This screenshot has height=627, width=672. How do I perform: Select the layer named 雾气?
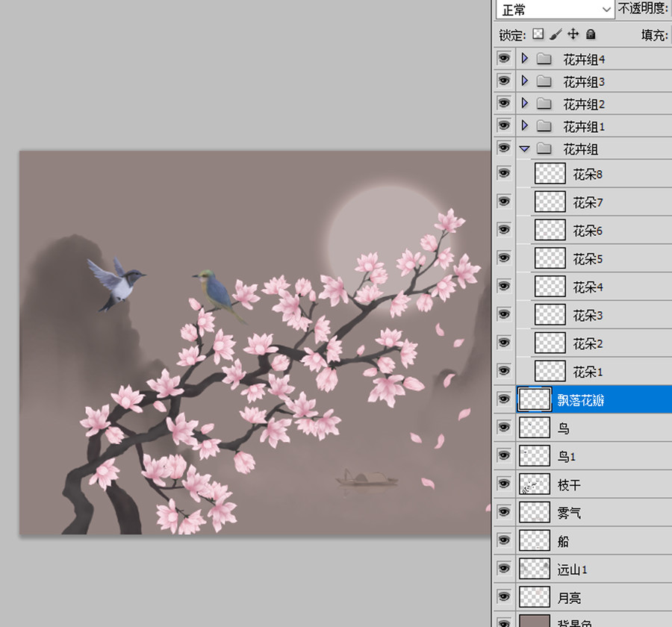[569, 514]
